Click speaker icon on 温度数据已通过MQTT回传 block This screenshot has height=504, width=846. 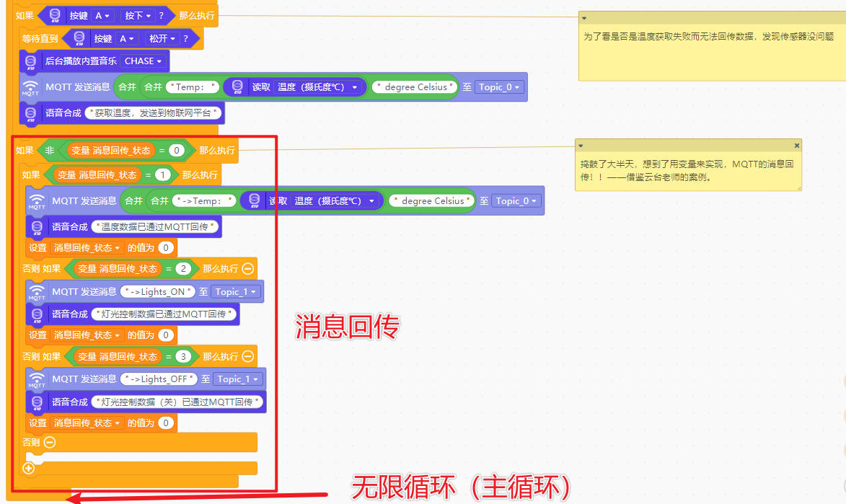[38, 226]
